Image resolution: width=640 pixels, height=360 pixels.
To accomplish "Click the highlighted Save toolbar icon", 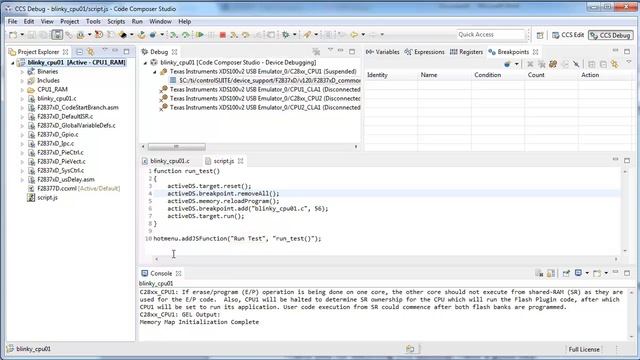I will [x=57, y=35].
